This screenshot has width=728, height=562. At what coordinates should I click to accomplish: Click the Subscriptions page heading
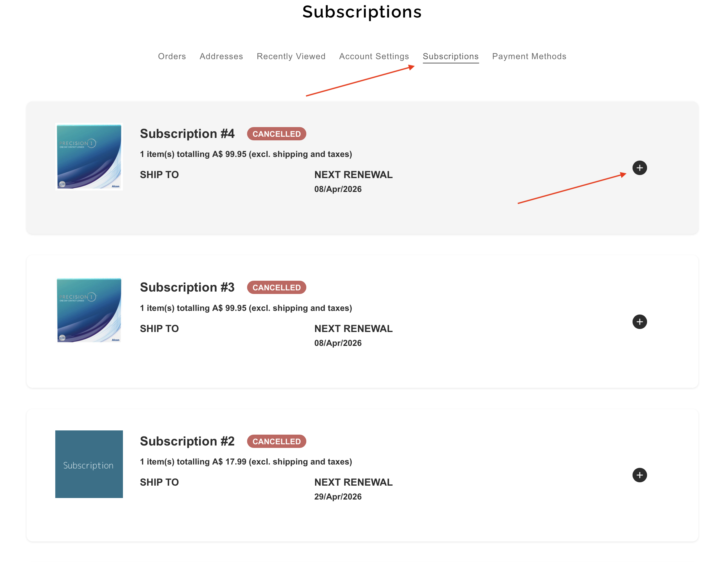coord(362,12)
